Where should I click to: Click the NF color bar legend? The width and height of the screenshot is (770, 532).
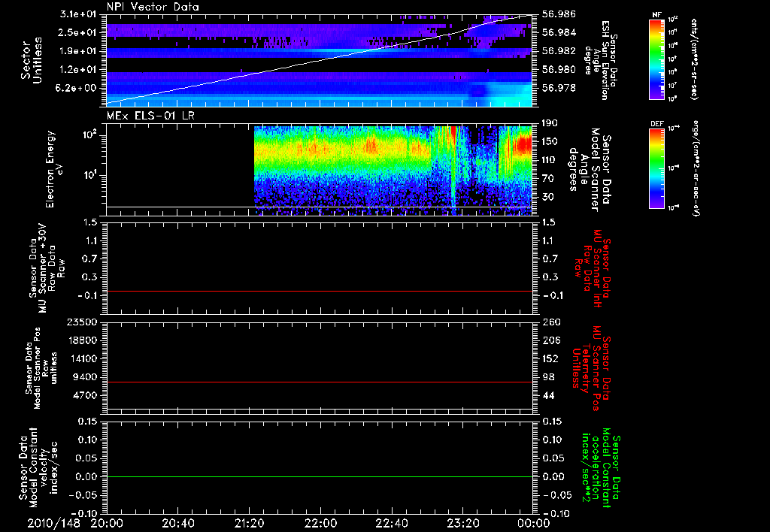click(x=656, y=59)
